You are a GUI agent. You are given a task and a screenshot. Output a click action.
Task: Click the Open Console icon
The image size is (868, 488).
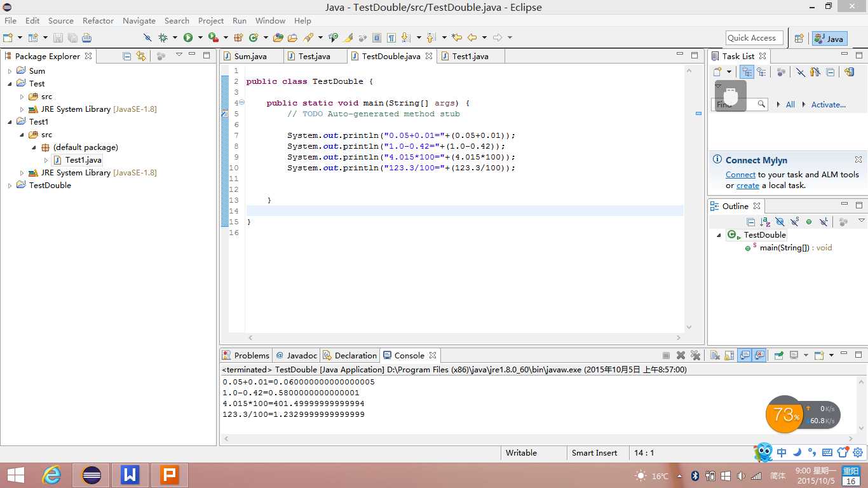point(819,356)
